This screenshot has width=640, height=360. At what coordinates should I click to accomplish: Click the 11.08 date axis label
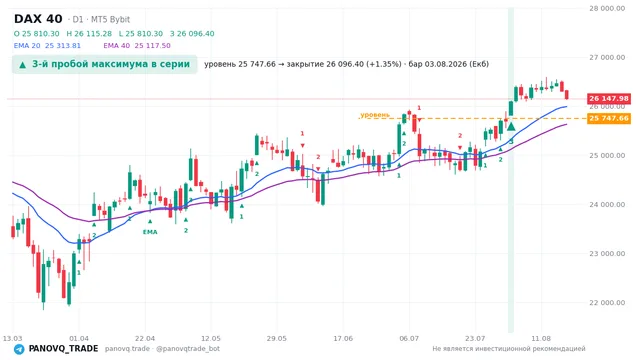pyautogui.click(x=541, y=338)
